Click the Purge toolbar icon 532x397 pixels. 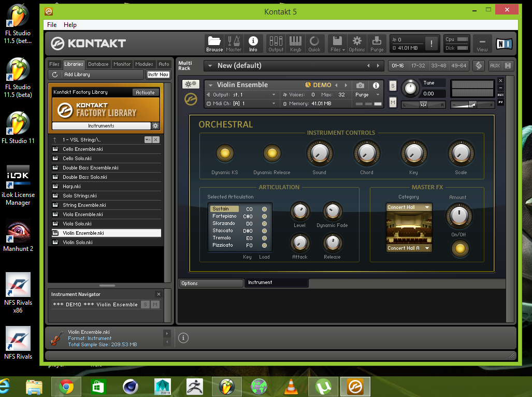pyautogui.click(x=377, y=44)
